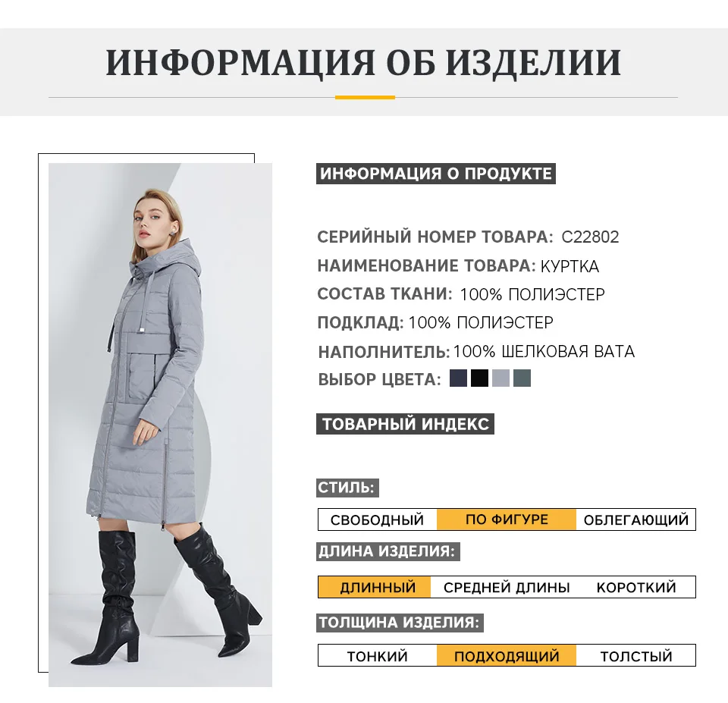The height and width of the screenshot is (703, 728).
Task: Select ТОНКИЙ thickness option
Action: [x=378, y=656]
